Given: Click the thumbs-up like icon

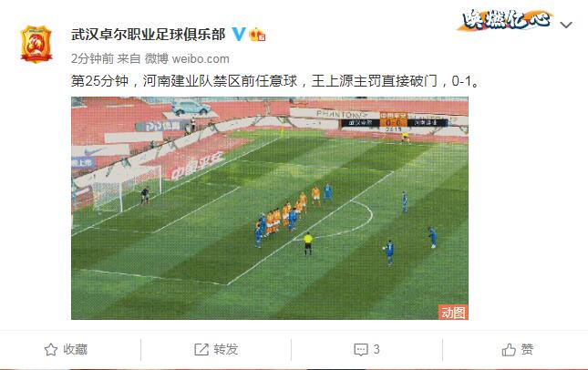Looking at the screenshot, I should [509, 349].
